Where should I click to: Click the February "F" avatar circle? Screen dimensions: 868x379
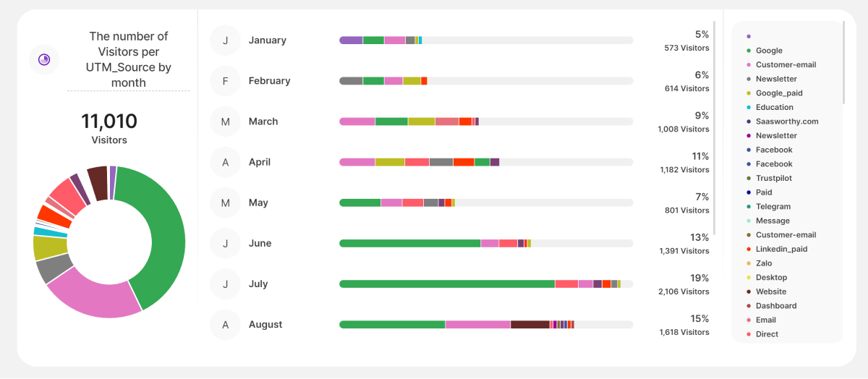tap(225, 81)
